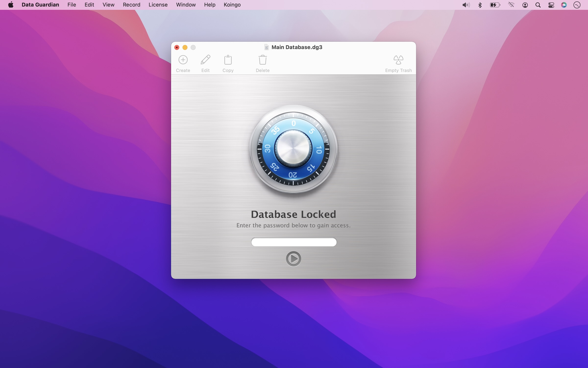Click the volume icon in menu bar
The height and width of the screenshot is (368, 588).
coord(466,5)
